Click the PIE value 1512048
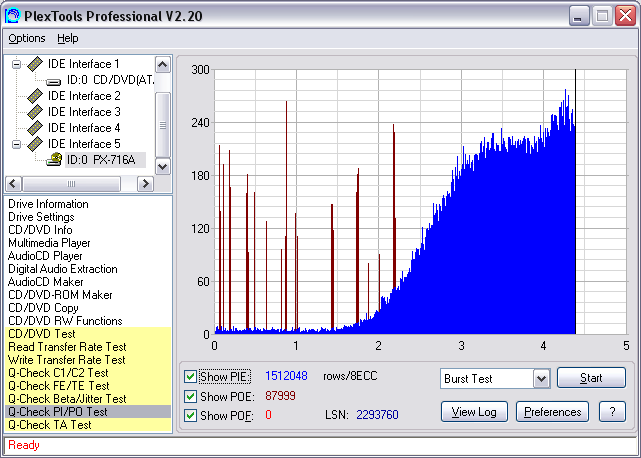 pyautogui.click(x=286, y=376)
